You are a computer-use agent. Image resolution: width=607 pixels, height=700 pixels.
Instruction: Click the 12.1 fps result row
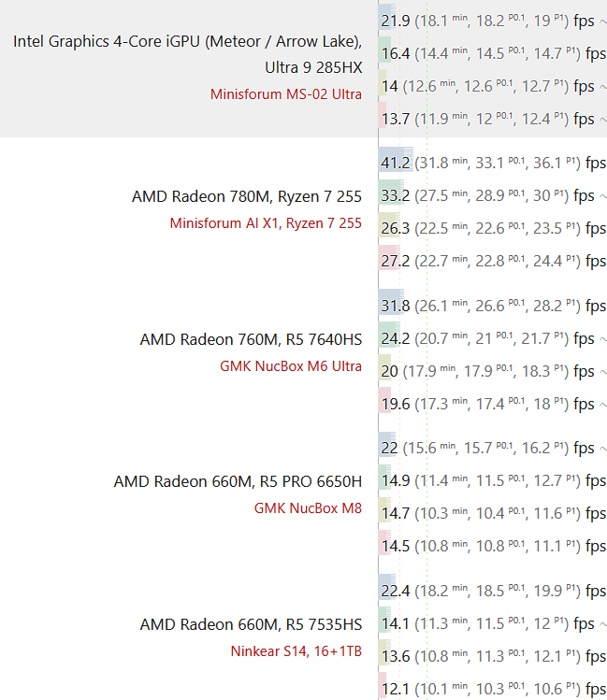(x=493, y=689)
